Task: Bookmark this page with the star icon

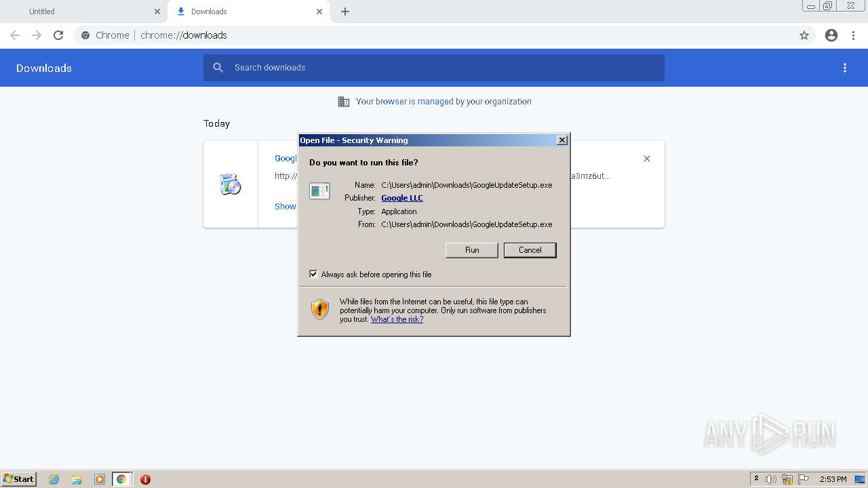Action: (804, 35)
